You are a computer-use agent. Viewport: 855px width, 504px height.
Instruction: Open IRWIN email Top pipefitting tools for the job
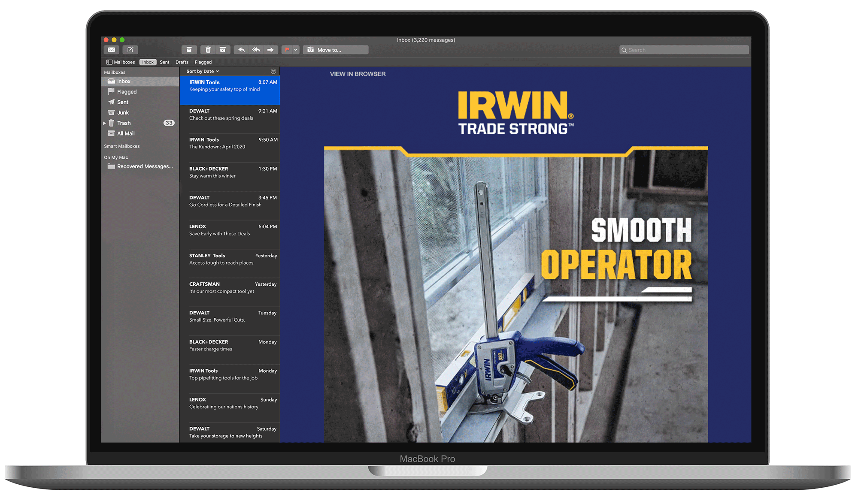pos(230,379)
